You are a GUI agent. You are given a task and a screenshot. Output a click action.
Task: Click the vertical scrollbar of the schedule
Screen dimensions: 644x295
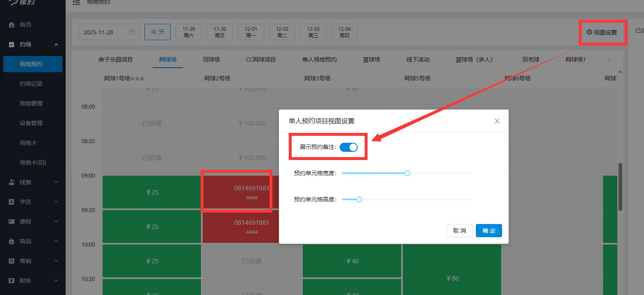(x=620, y=187)
